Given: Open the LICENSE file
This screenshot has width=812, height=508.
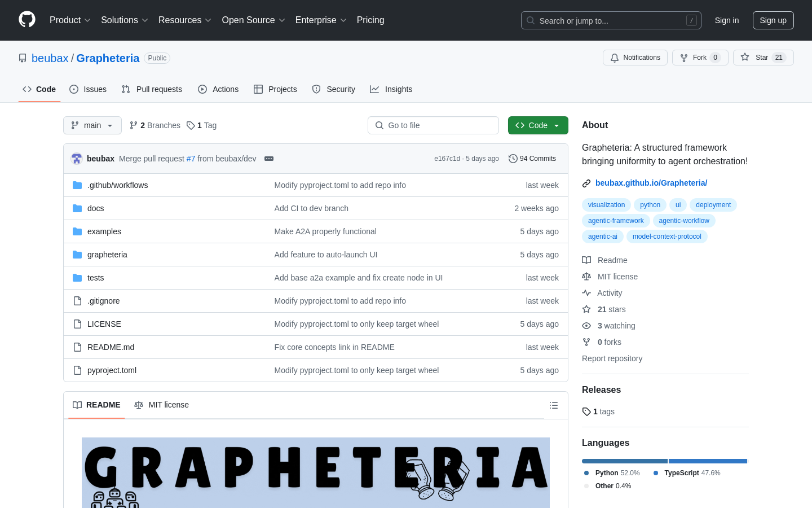Looking at the screenshot, I should tap(104, 324).
